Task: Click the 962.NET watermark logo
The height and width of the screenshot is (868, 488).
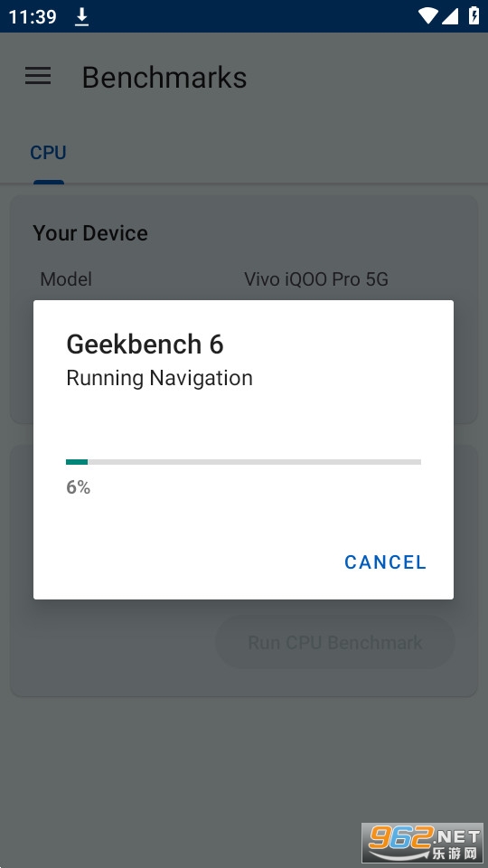Action: (x=422, y=842)
